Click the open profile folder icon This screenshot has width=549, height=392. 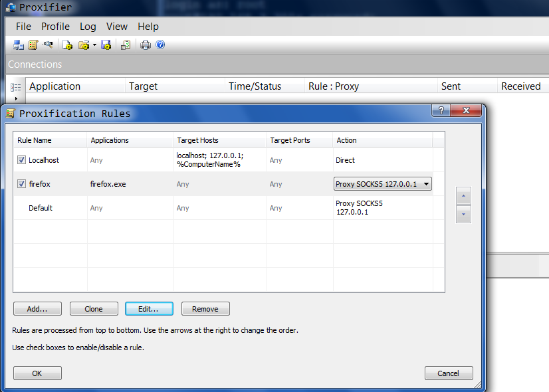click(84, 45)
